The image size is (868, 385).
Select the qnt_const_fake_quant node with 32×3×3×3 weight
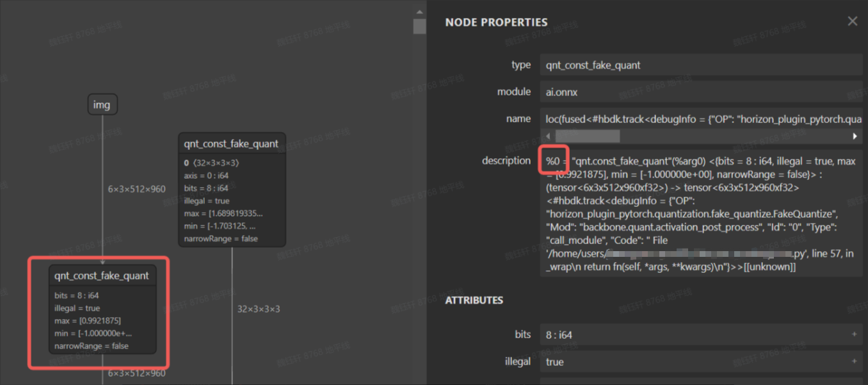(x=231, y=144)
